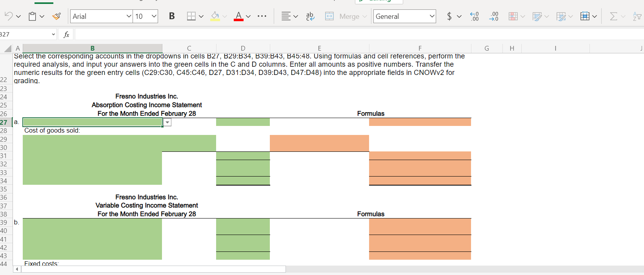Click the Name Box cell reference
The height and width of the screenshot is (275, 644).
coord(25,35)
